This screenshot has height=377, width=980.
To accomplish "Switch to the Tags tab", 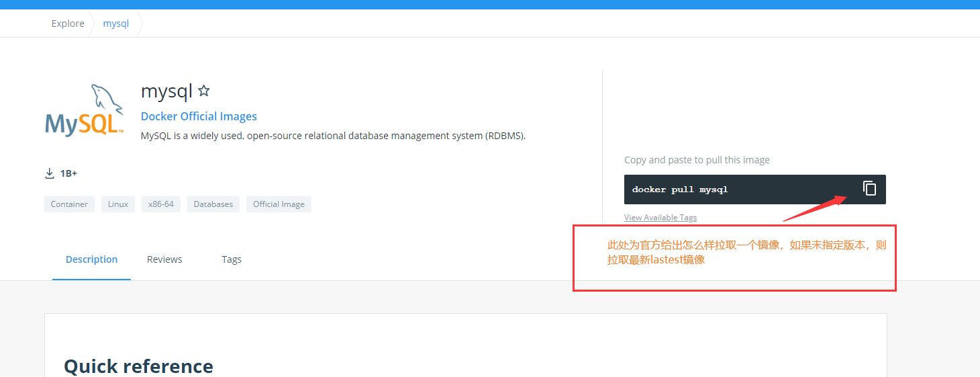I will click(232, 259).
